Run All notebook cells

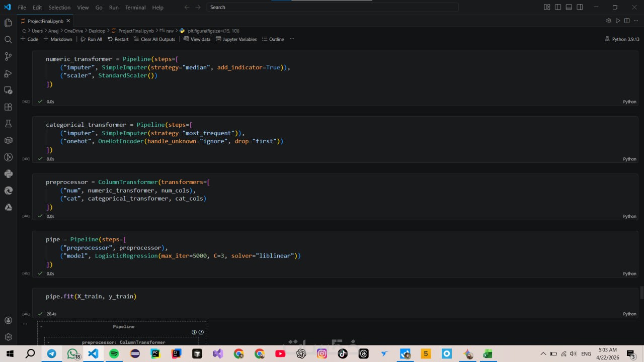92,39
